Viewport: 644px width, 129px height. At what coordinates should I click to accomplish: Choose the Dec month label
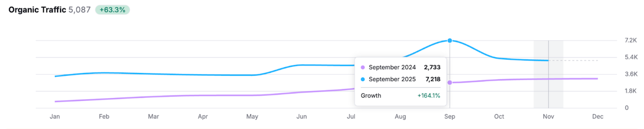pyautogui.click(x=598, y=117)
